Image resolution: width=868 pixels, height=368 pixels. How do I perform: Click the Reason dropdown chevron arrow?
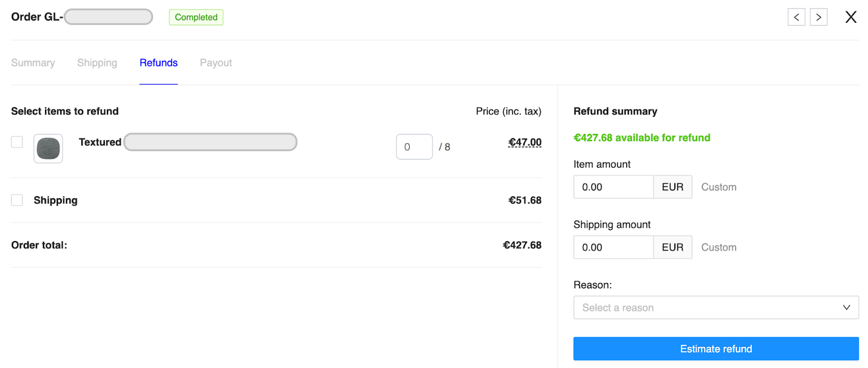click(x=846, y=307)
